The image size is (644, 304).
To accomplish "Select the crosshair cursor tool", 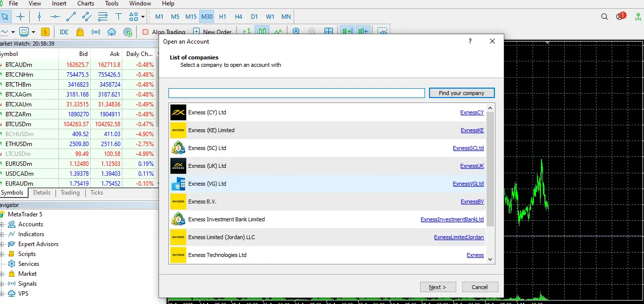I will 20,16.
